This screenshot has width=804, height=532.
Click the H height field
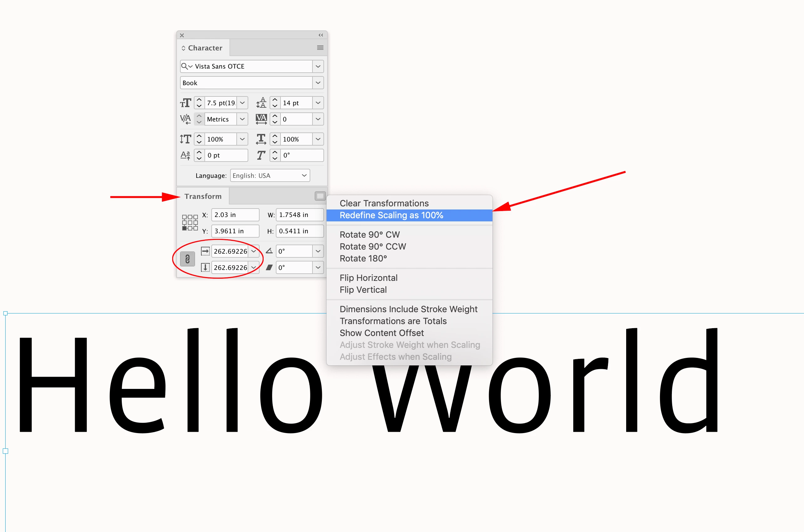[300, 231]
